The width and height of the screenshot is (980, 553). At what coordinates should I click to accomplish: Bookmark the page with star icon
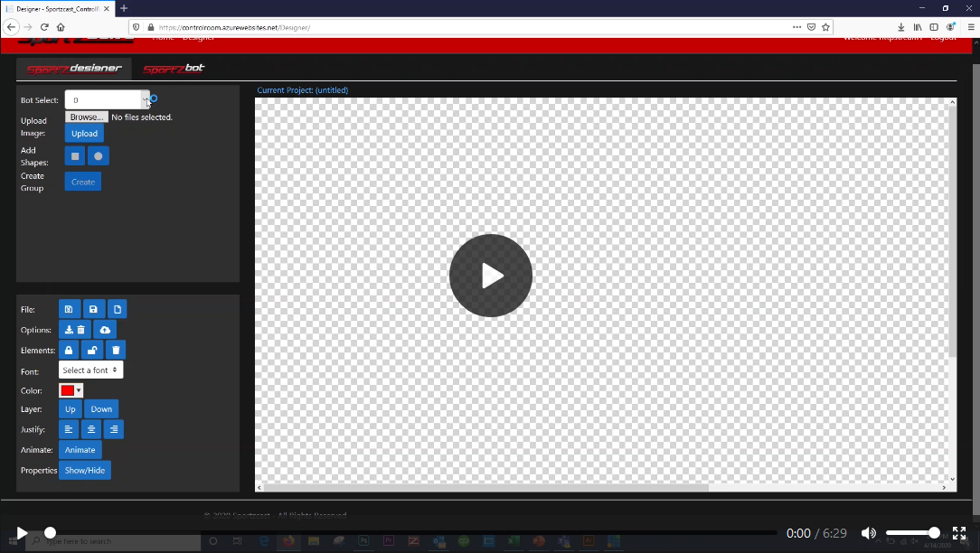point(825,27)
